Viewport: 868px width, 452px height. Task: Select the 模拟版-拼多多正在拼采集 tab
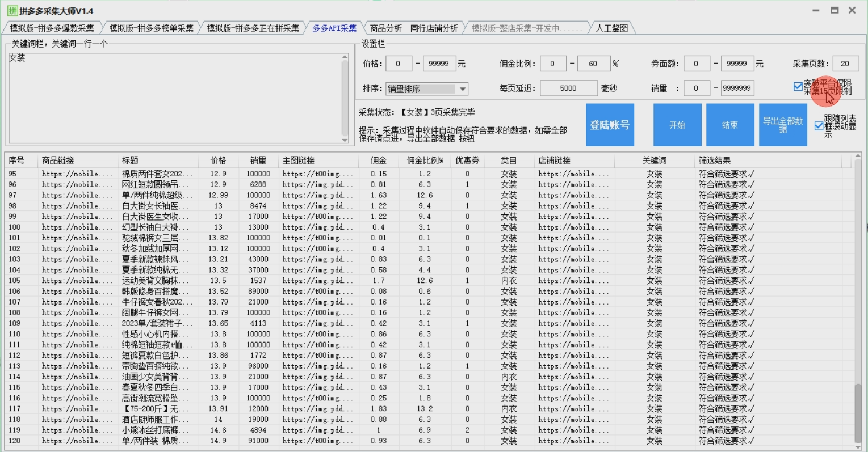pyautogui.click(x=253, y=28)
